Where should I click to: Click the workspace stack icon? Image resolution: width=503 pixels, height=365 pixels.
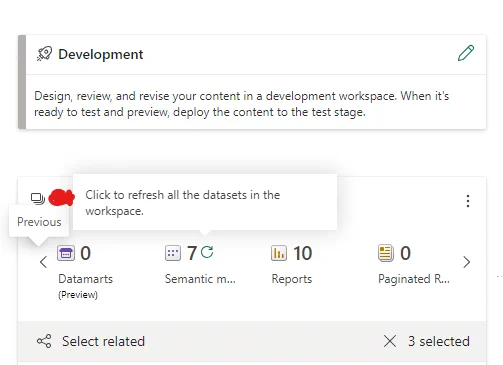click(x=38, y=198)
